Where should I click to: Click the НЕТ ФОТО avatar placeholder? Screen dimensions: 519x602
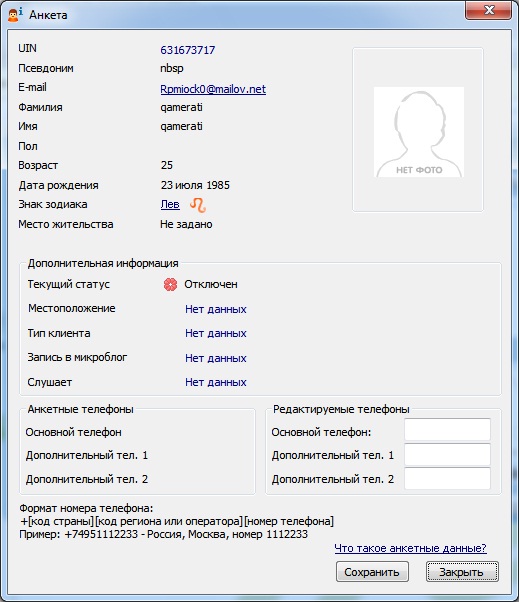[419, 132]
